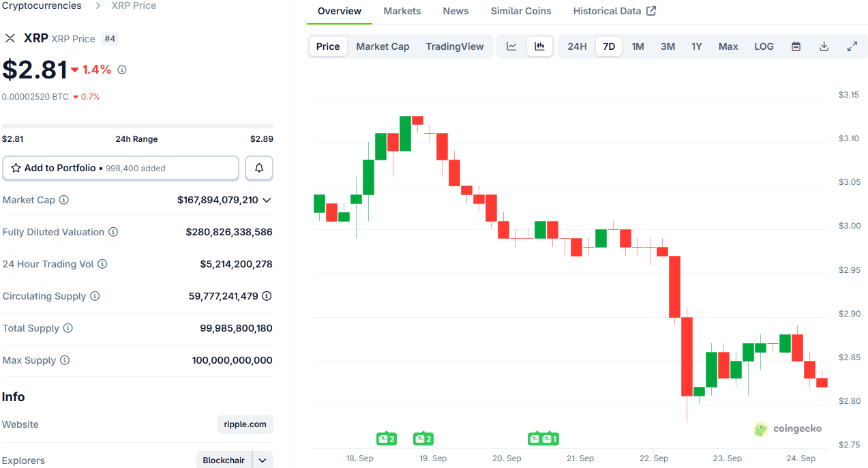This screenshot has height=468, width=868.
Task: Open the News tab
Action: pyautogui.click(x=455, y=11)
